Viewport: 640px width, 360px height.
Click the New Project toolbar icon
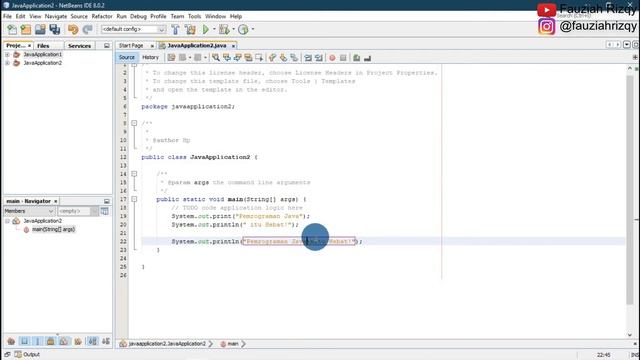click(x=26, y=29)
